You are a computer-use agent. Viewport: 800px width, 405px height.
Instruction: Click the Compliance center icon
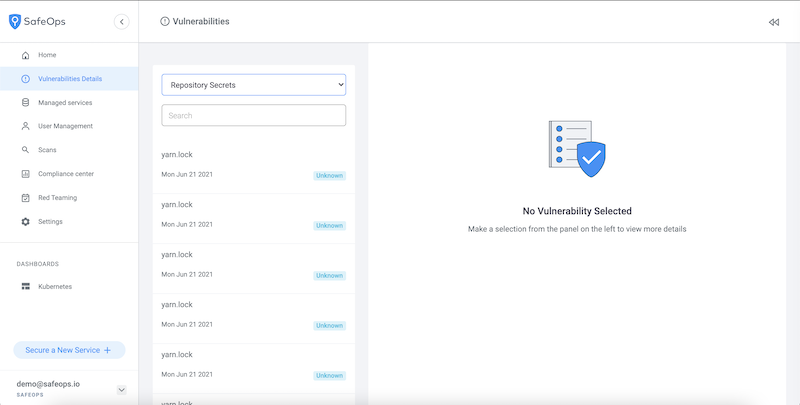[25, 174]
